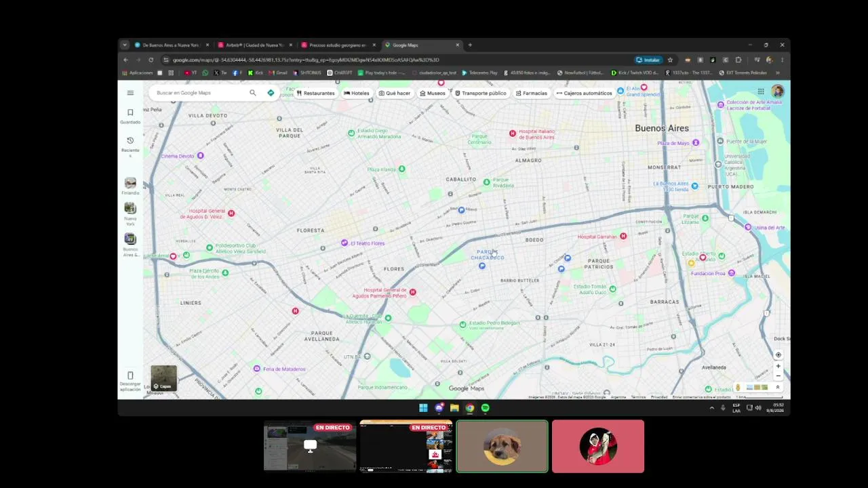This screenshot has height=488, width=868.
Task: Open the Windows Start menu
Action: (x=423, y=408)
